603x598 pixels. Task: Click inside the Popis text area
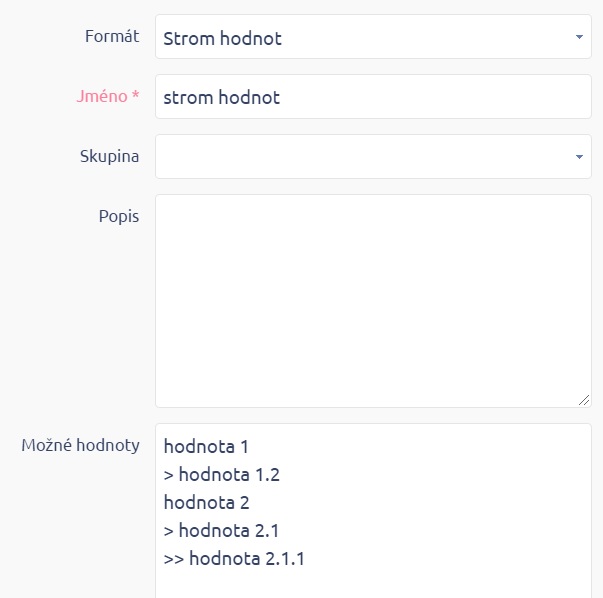(x=372, y=300)
